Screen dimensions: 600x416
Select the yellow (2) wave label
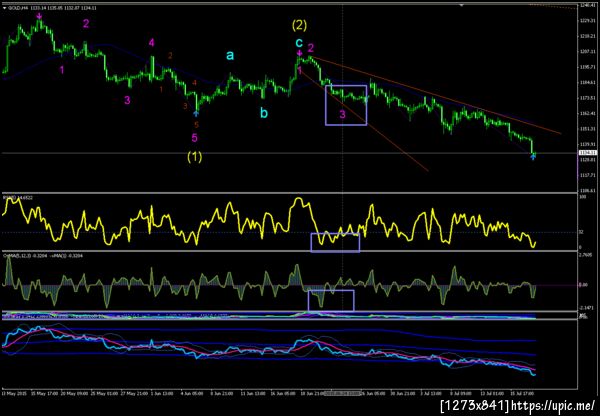(x=299, y=25)
